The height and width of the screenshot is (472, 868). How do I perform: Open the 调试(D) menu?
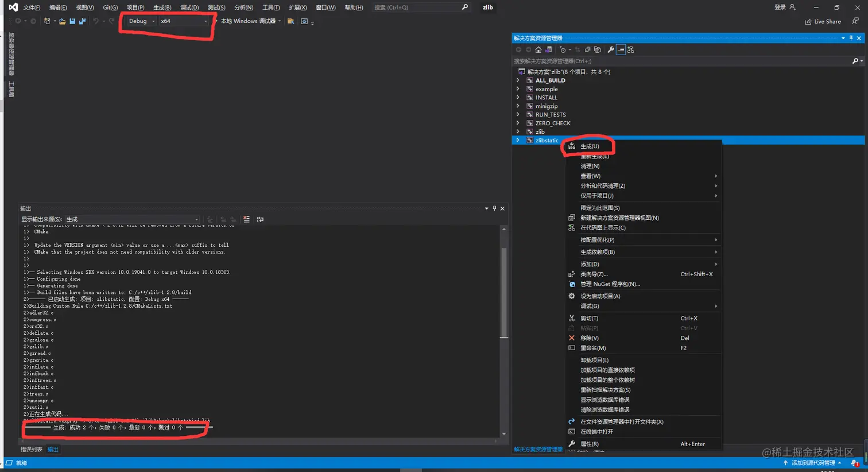click(189, 7)
